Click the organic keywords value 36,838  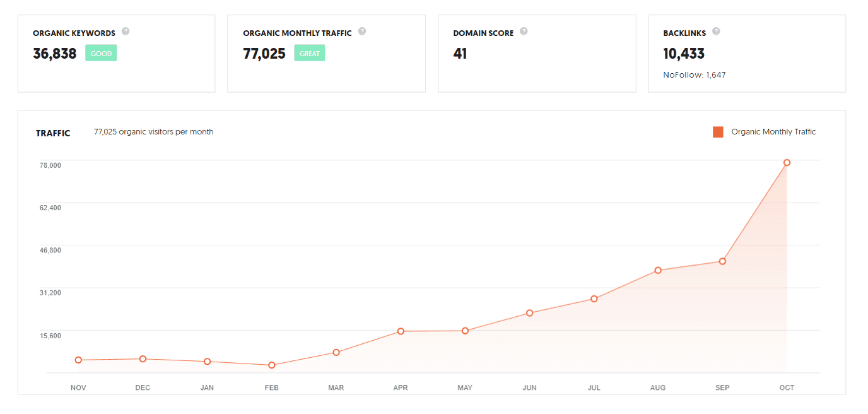(x=55, y=54)
